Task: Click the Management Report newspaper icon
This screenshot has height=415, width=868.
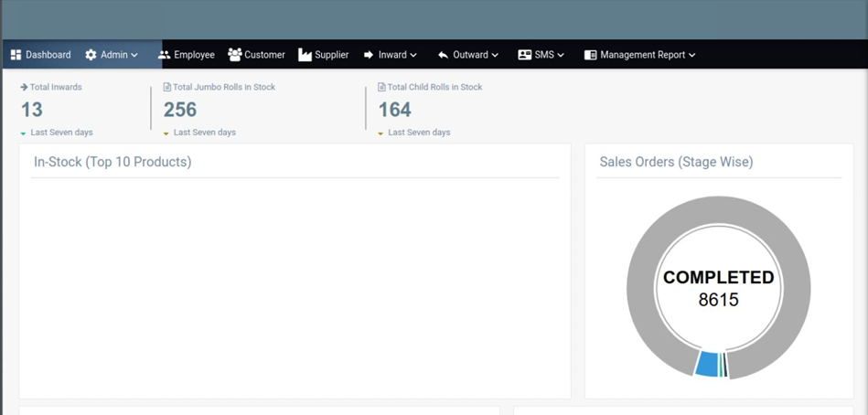Action: 591,55
